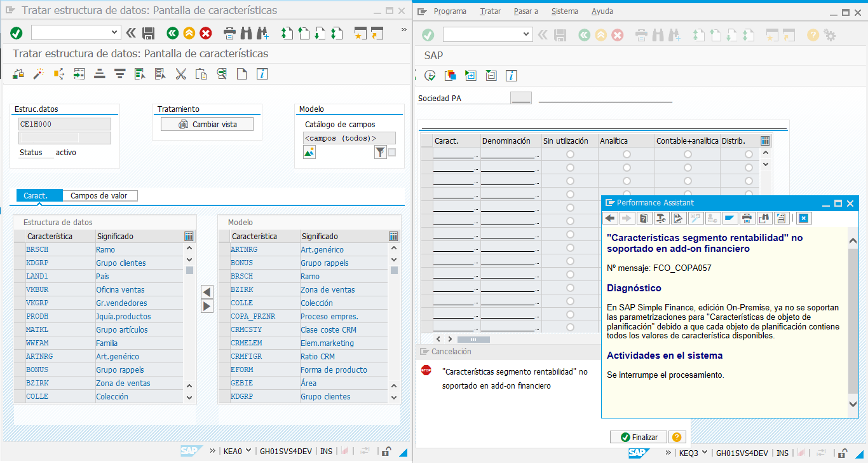Expand the left toolbar overflow chevron
Viewport: 868px width, 463px height.
click(x=403, y=30)
